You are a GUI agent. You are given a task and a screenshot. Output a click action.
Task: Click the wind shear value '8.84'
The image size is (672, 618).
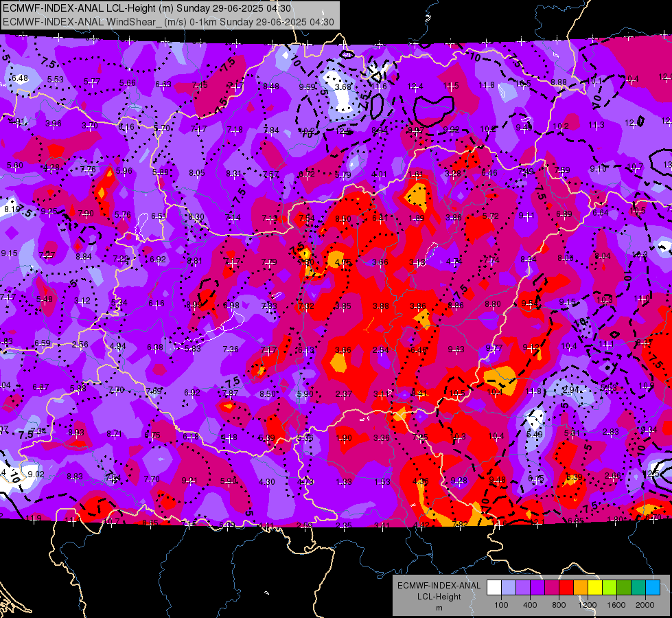coord(84,256)
